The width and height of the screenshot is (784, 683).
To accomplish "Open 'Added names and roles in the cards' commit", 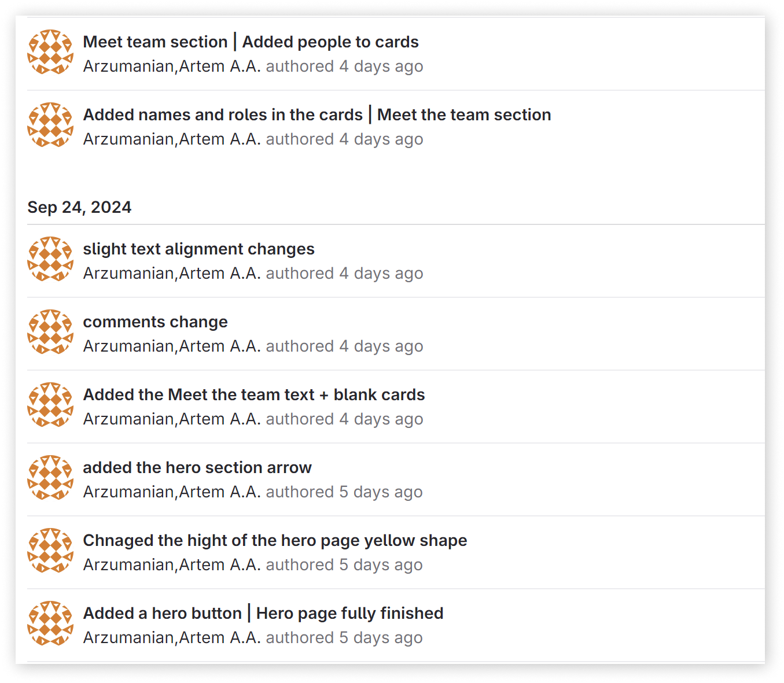I will tap(316, 115).
